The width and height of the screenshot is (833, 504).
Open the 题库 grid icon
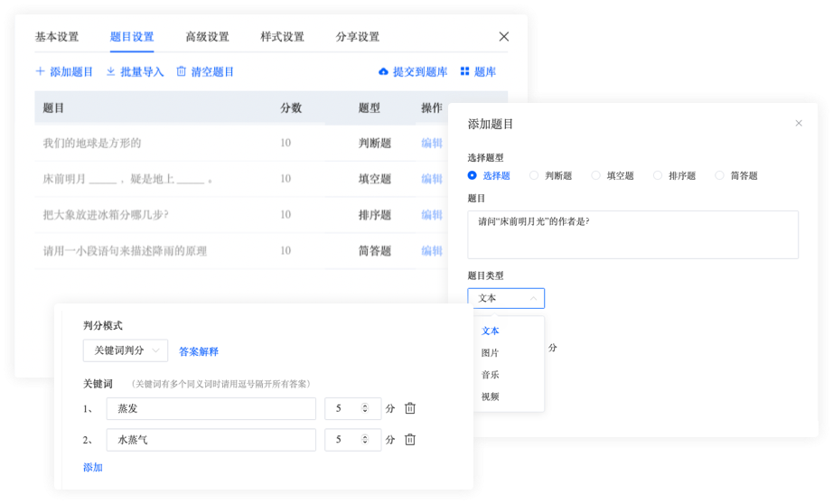click(465, 71)
